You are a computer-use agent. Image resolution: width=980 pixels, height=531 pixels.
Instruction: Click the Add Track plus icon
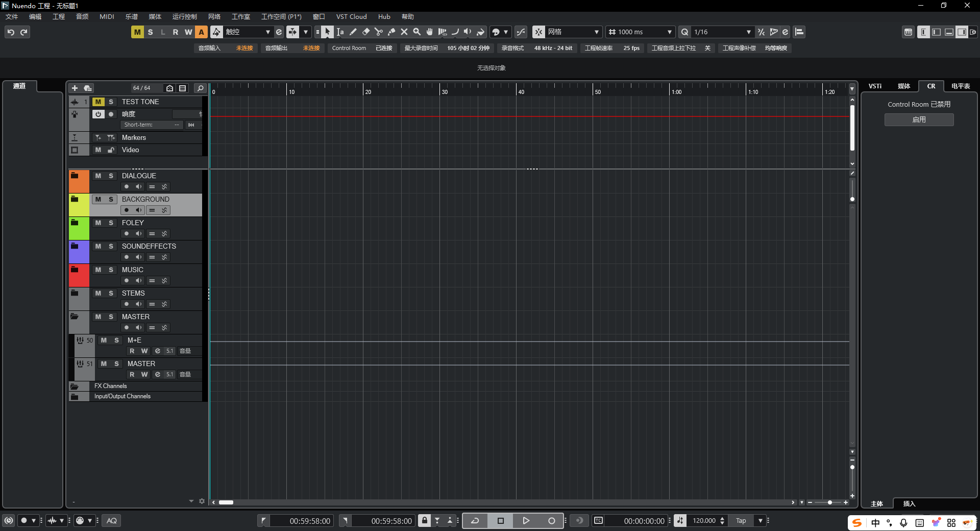click(75, 88)
